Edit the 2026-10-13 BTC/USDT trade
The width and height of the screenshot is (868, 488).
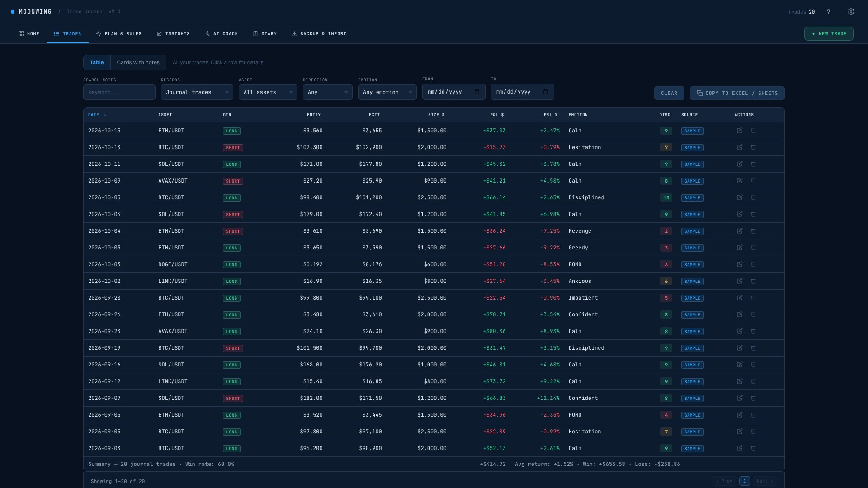pos(740,147)
